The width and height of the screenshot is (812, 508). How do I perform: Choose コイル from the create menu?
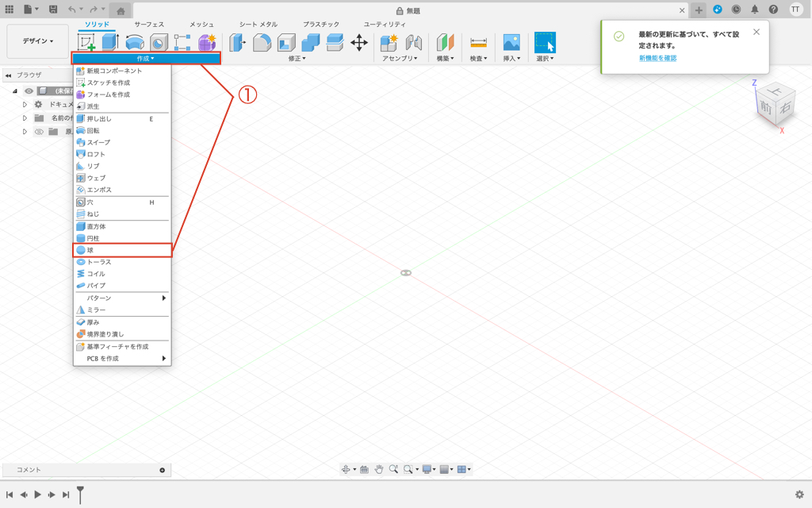tap(122, 274)
